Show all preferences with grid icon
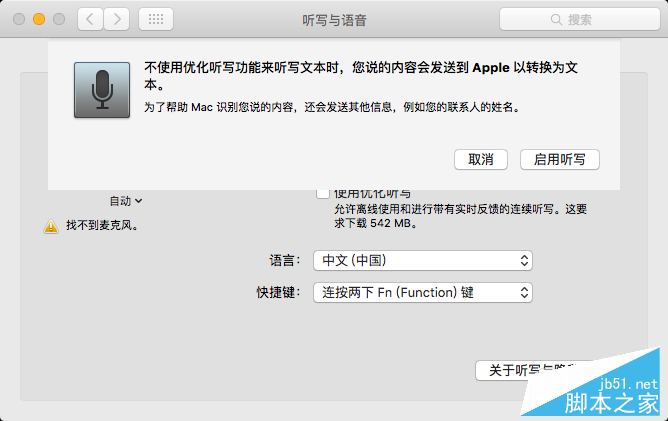Screen dimensions: 668x421 [x=155, y=19]
